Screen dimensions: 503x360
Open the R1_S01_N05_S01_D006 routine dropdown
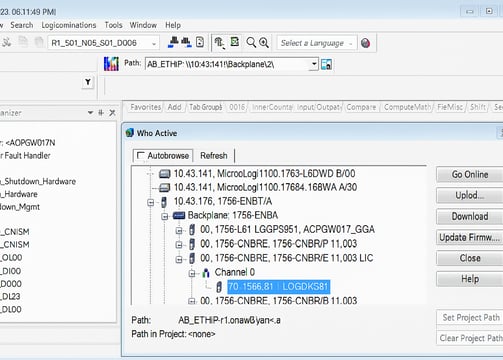(x=154, y=43)
